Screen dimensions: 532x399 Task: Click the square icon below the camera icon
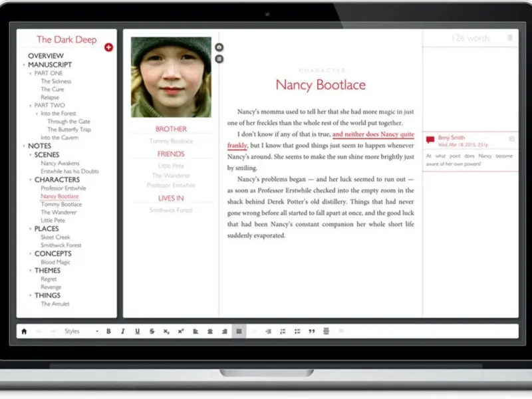tap(219, 59)
